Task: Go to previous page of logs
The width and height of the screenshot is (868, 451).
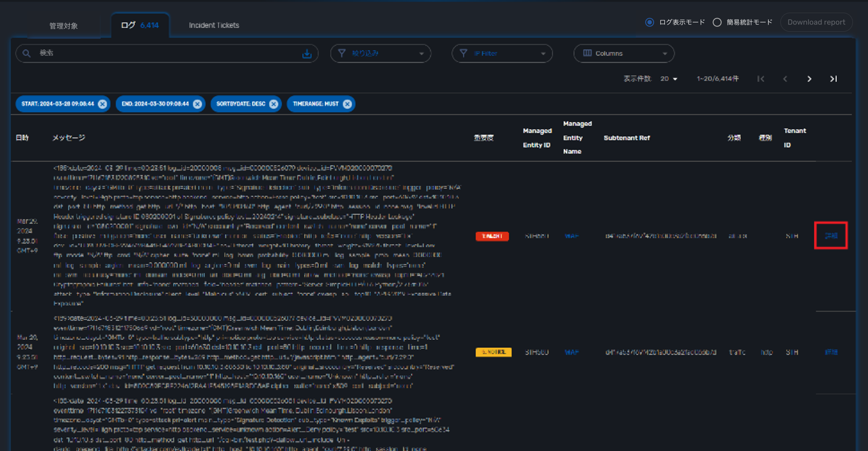Action: (x=785, y=79)
